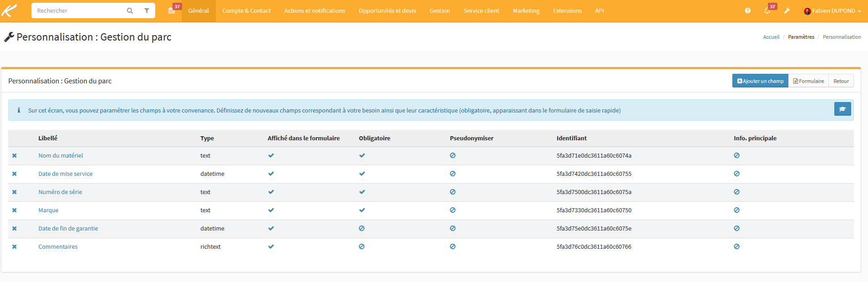Image resolution: width=868 pixels, height=282 pixels.
Task: Click the graduation cap tutorial button
Action: (x=843, y=109)
